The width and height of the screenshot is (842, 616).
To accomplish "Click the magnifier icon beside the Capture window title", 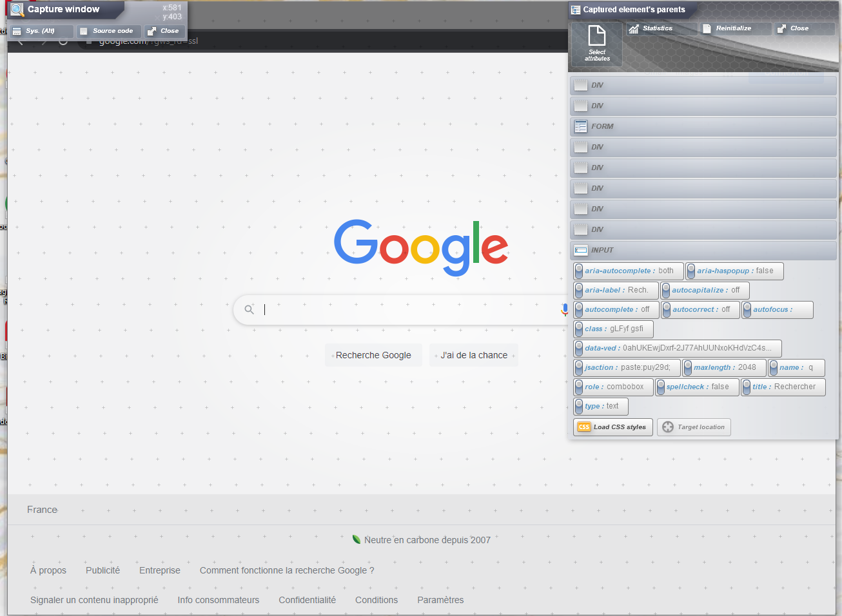I will pyautogui.click(x=17, y=10).
